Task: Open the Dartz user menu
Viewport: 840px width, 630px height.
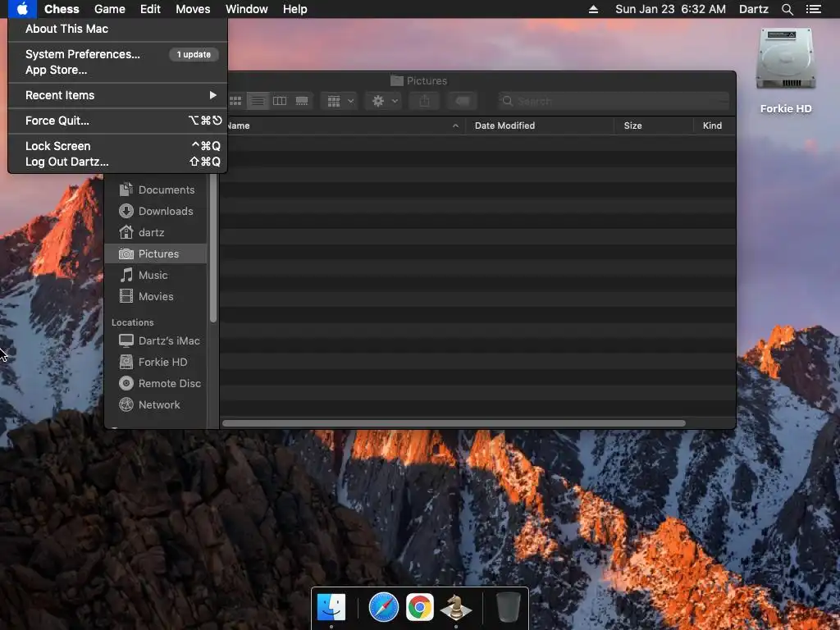Action: point(753,9)
